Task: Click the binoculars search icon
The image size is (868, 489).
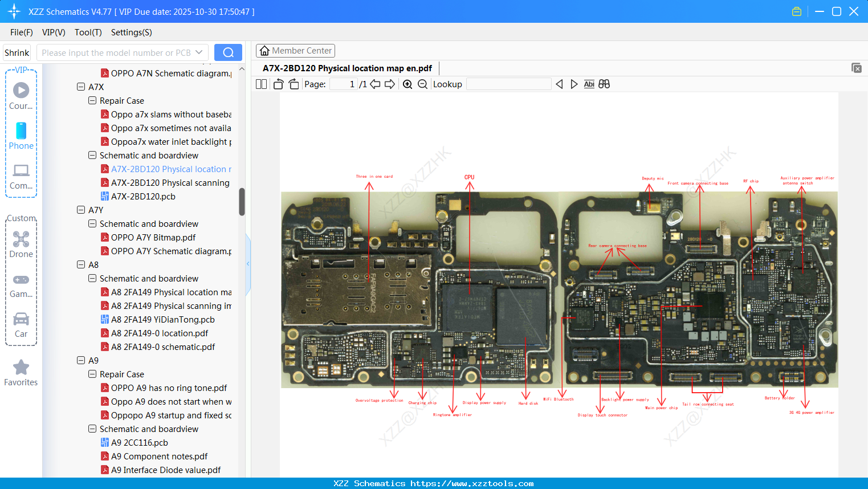Action: point(604,84)
